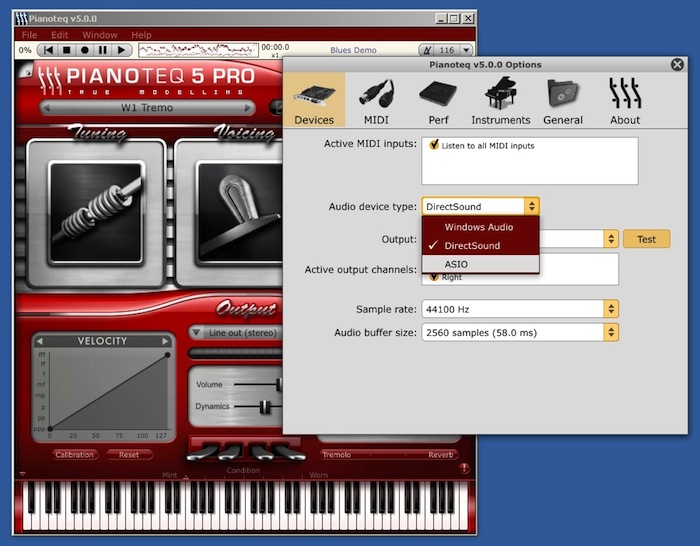This screenshot has height=546, width=700.
Task: Click the Blues Demo file name
Action: (x=353, y=50)
